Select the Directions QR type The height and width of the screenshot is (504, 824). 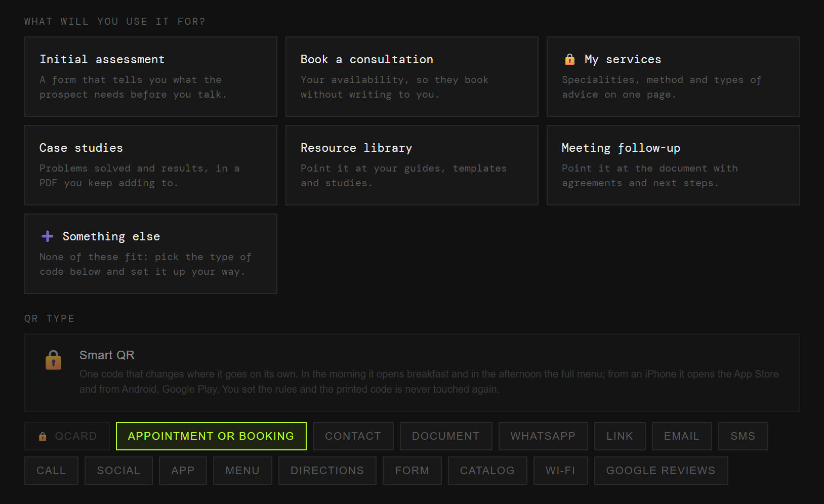click(327, 471)
